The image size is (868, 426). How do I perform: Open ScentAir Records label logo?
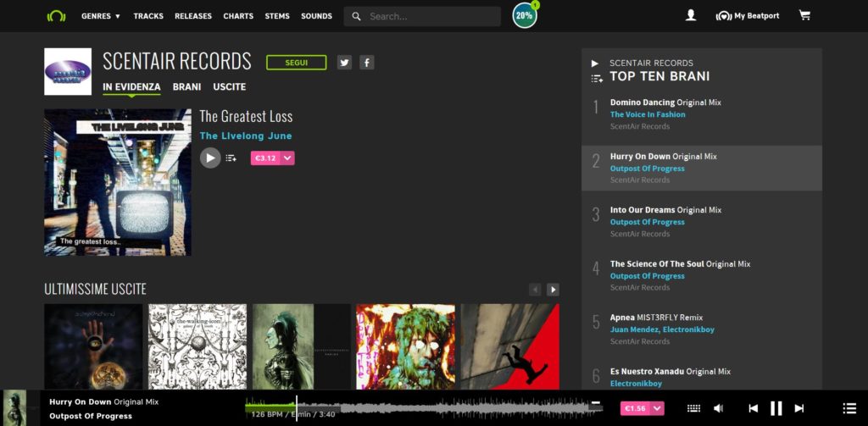coord(68,71)
